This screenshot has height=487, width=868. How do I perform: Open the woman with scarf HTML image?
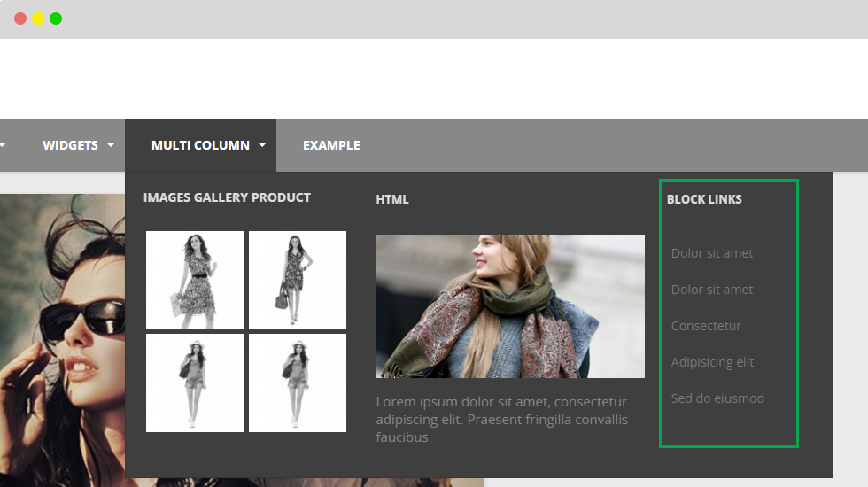coord(510,306)
